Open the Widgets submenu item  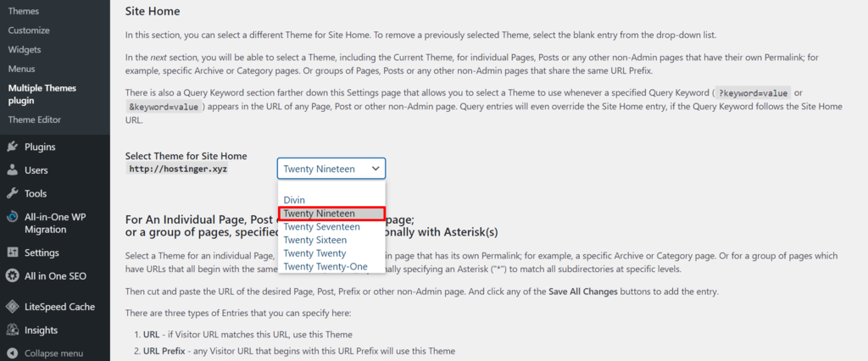pyautogui.click(x=25, y=49)
